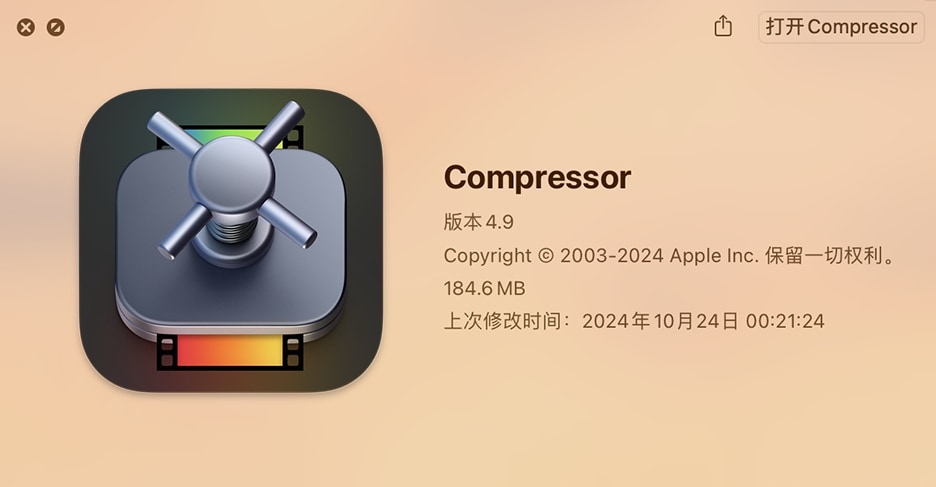Click the circle-slash button beside close
936x487 pixels.
point(56,27)
